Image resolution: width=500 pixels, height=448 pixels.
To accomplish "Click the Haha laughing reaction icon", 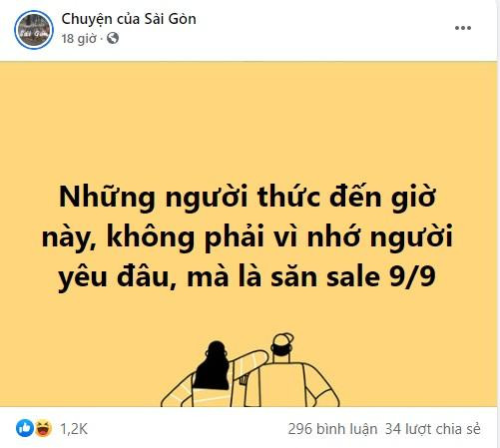I will [43, 428].
